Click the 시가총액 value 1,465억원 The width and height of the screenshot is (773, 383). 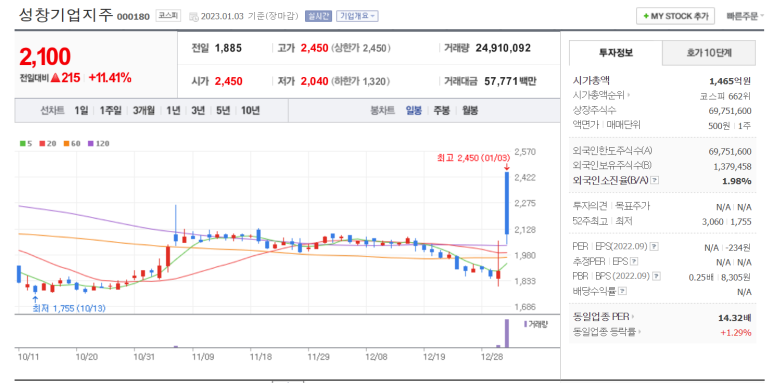tap(730, 81)
